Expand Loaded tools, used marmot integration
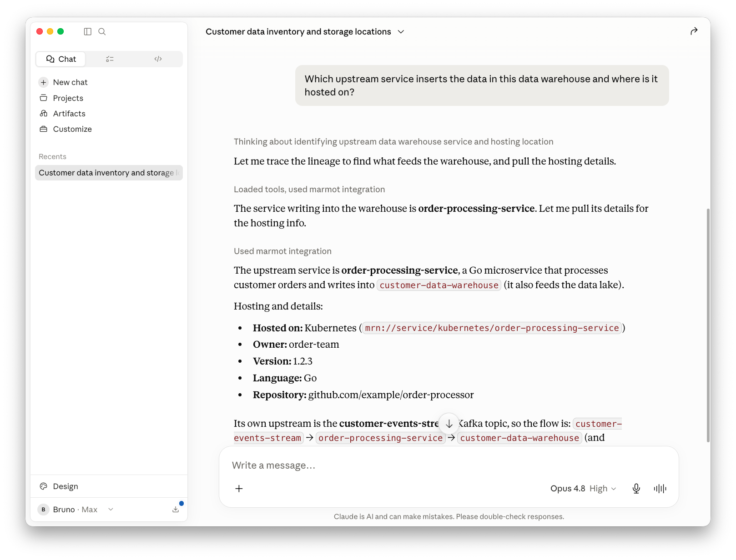 309,190
